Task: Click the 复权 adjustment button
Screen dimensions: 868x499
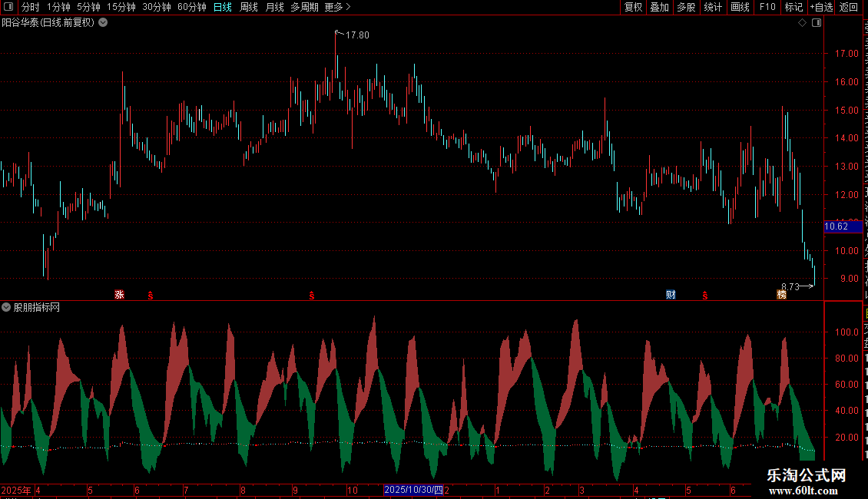Action: pos(633,7)
